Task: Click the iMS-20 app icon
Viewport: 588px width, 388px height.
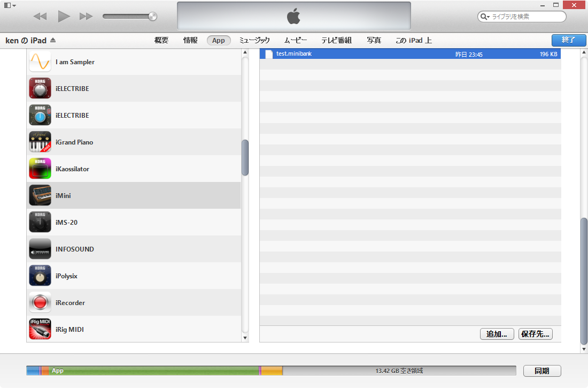Action: (x=40, y=222)
